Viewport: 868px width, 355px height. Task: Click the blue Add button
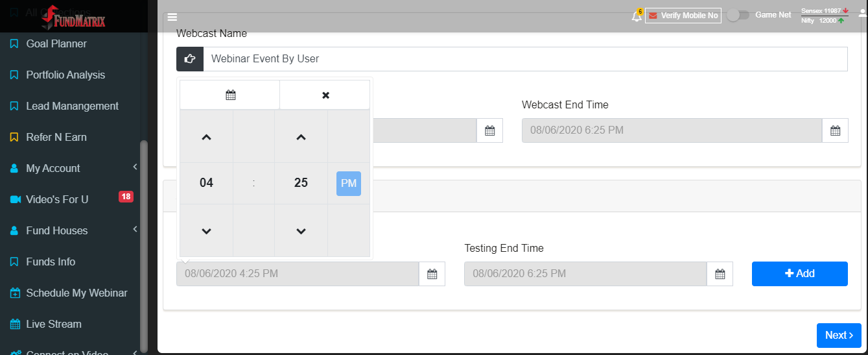800,274
